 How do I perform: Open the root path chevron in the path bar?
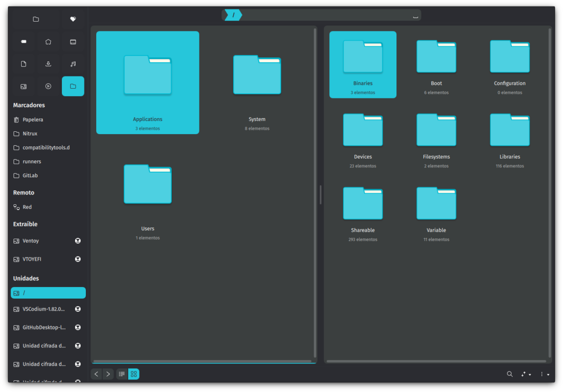pyautogui.click(x=233, y=15)
